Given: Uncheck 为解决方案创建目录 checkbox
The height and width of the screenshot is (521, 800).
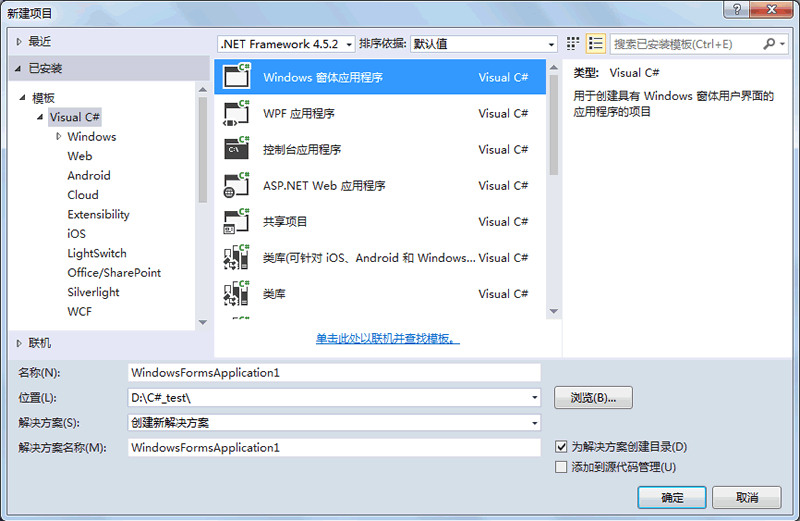Looking at the screenshot, I should click(x=561, y=447).
